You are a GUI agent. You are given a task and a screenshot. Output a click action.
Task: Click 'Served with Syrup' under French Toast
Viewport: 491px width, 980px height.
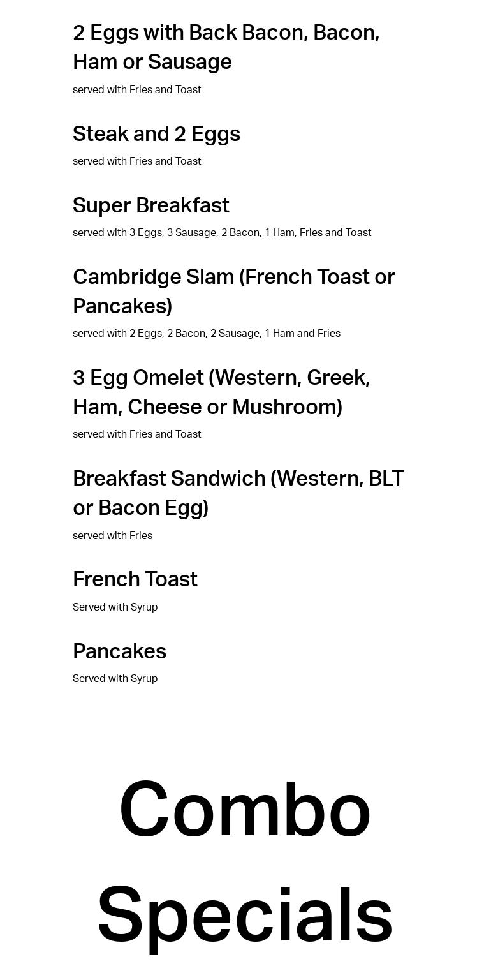[115, 607]
